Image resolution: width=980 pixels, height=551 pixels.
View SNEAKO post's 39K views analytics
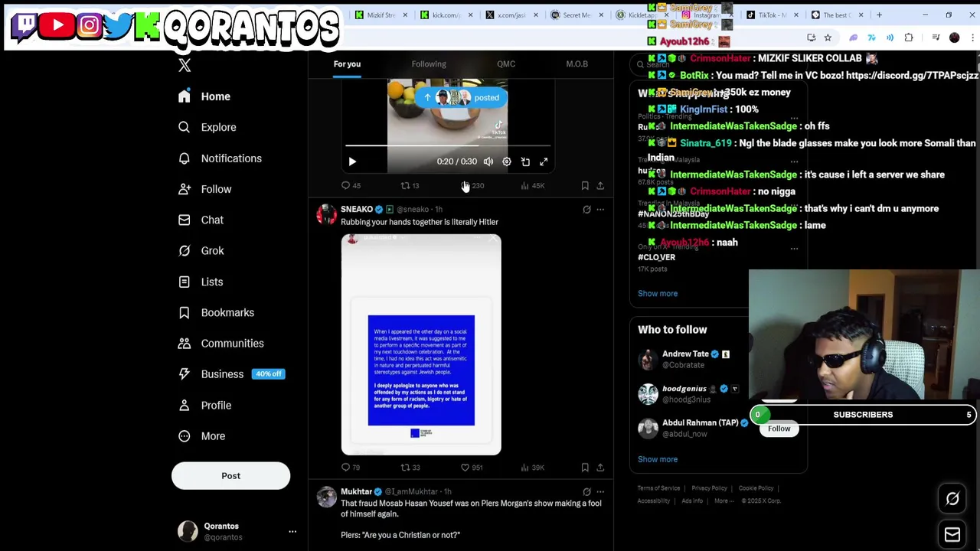pyautogui.click(x=532, y=468)
